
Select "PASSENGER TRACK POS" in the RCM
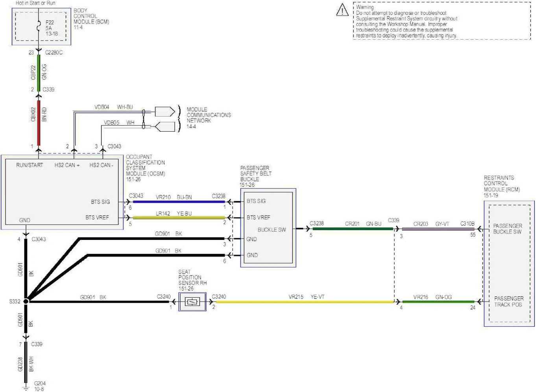509,302
